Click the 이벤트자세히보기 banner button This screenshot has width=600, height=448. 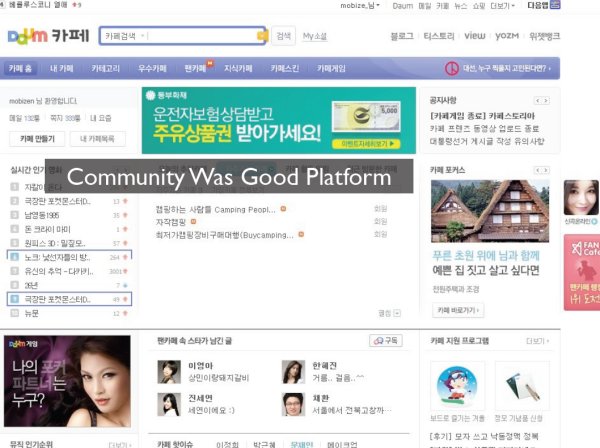[365, 144]
